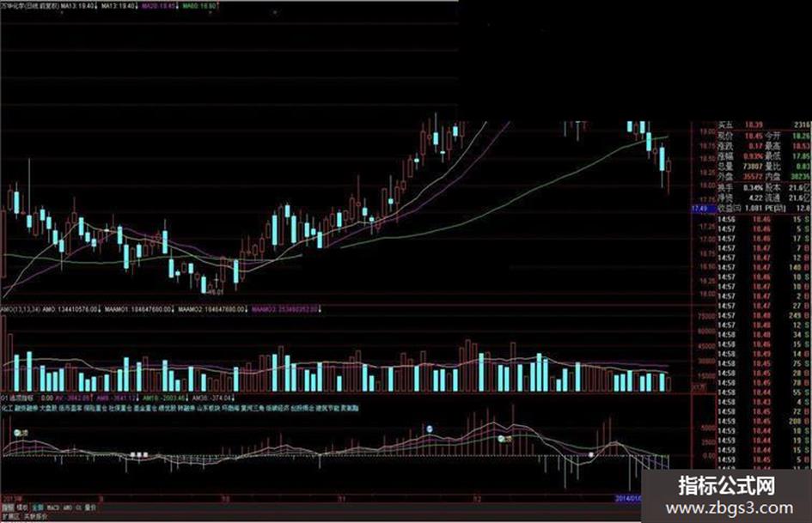812x523 pixels.
Task: Click the 2014/01 date marker on time axis
Action: (x=627, y=498)
